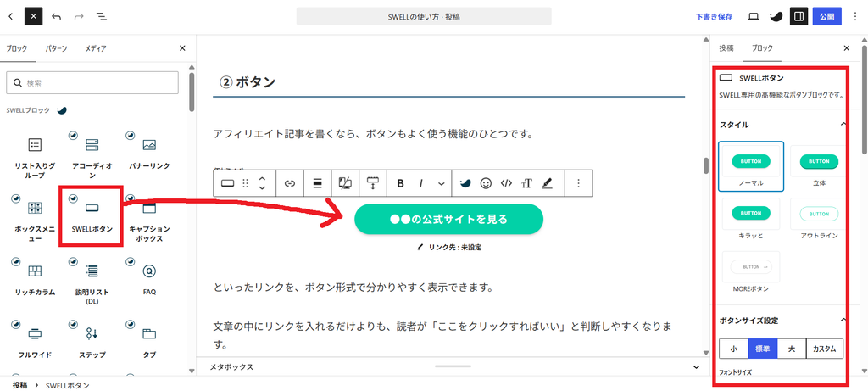This screenshot has width=868, height=391.
Task: Select the ステップ block icon
Action: (x=92, y=333)
